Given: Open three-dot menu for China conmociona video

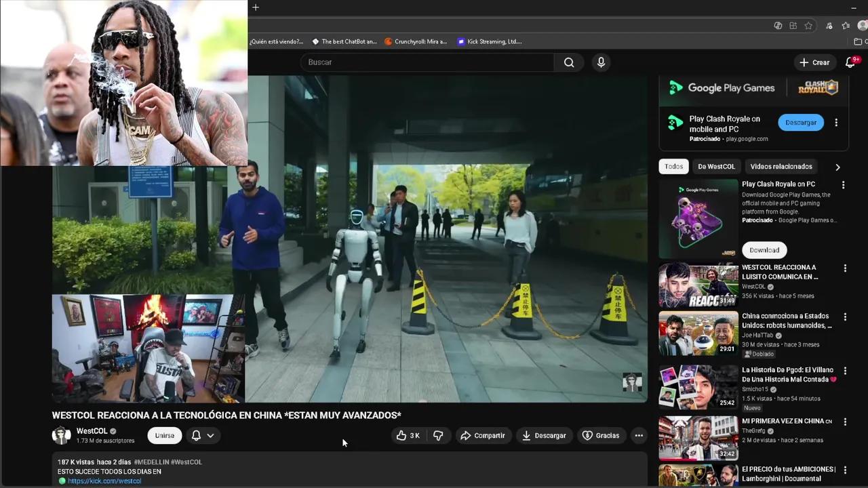Looking at the screenshot, I should 845,317.
